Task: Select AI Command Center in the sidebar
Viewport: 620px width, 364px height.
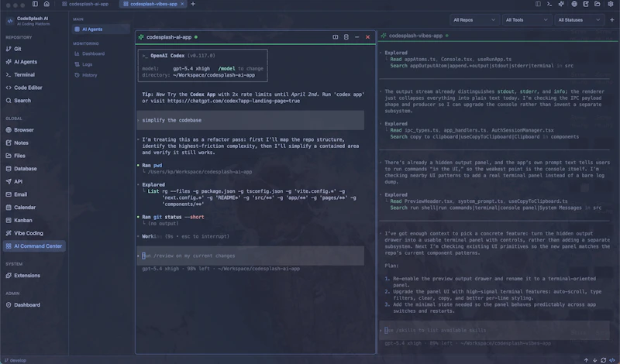Action: coord(34,246)
